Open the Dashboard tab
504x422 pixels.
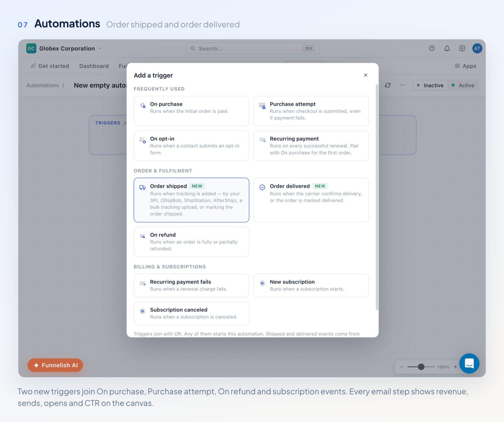point(94,66)
